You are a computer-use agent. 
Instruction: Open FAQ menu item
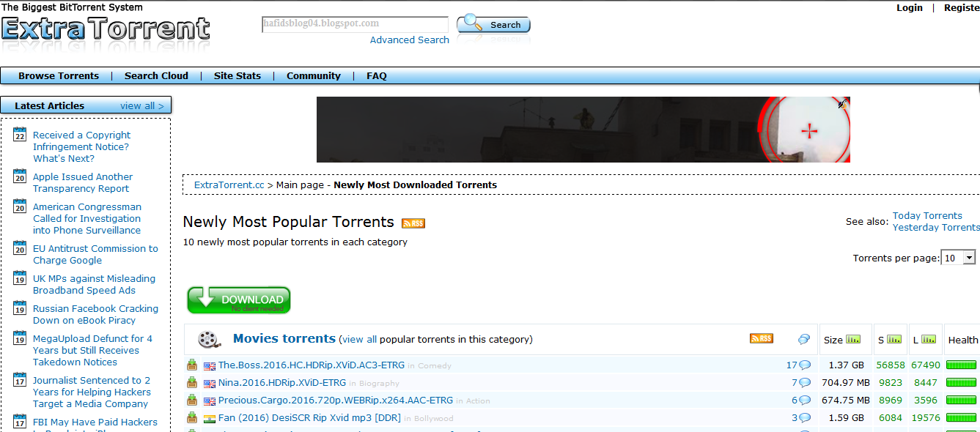click(377, 75)
